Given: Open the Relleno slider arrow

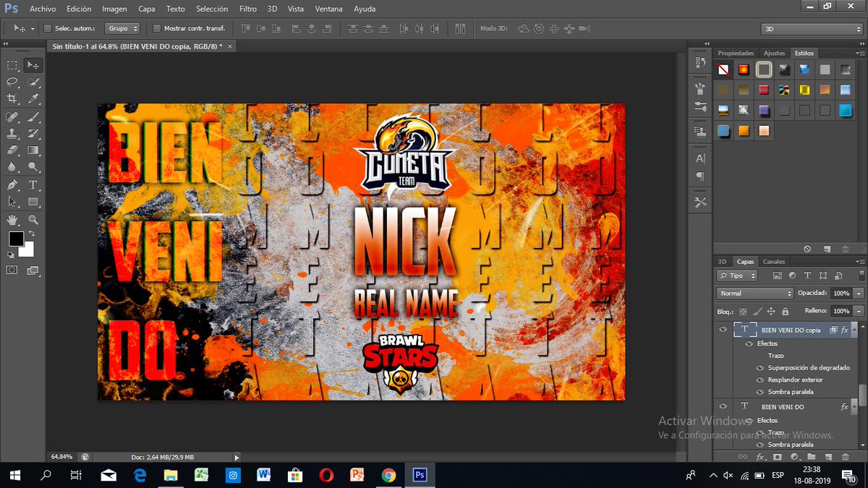Looking at the screenshot, I should coord(859,311).
